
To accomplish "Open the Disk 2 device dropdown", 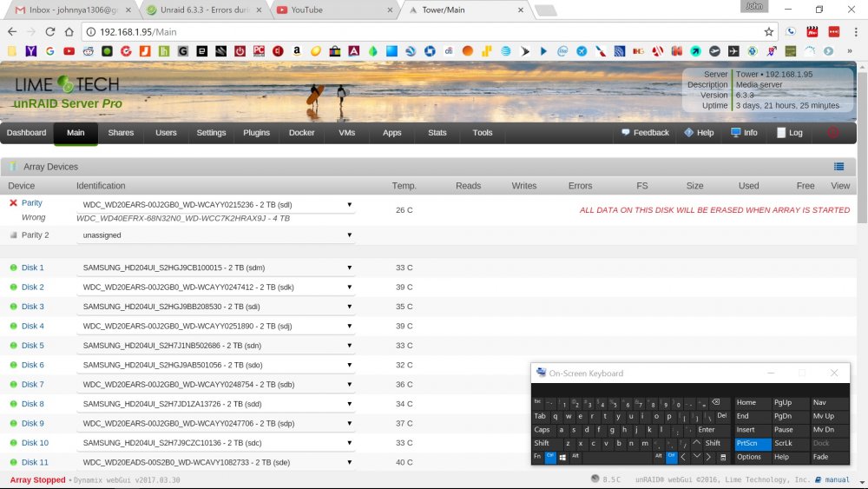I will [216, 287].
